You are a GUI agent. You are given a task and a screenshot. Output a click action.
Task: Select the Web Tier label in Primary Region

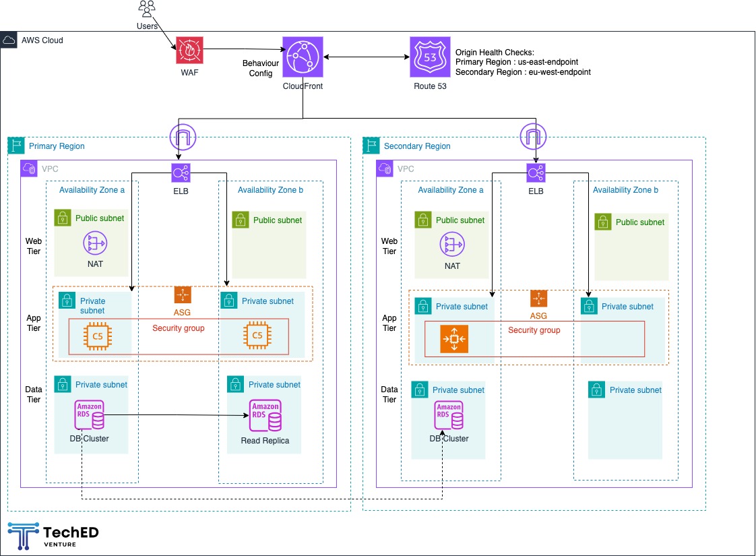point(34,246)
